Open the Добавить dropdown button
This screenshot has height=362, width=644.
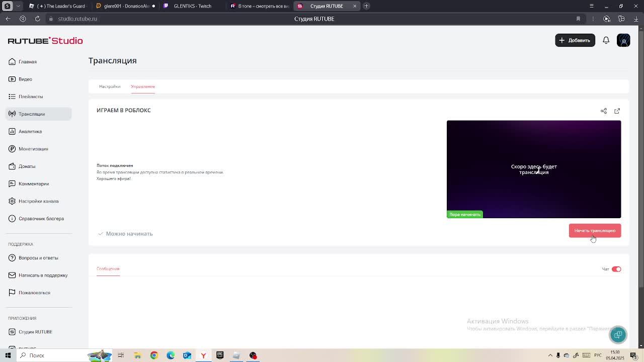tap(575, 40)
